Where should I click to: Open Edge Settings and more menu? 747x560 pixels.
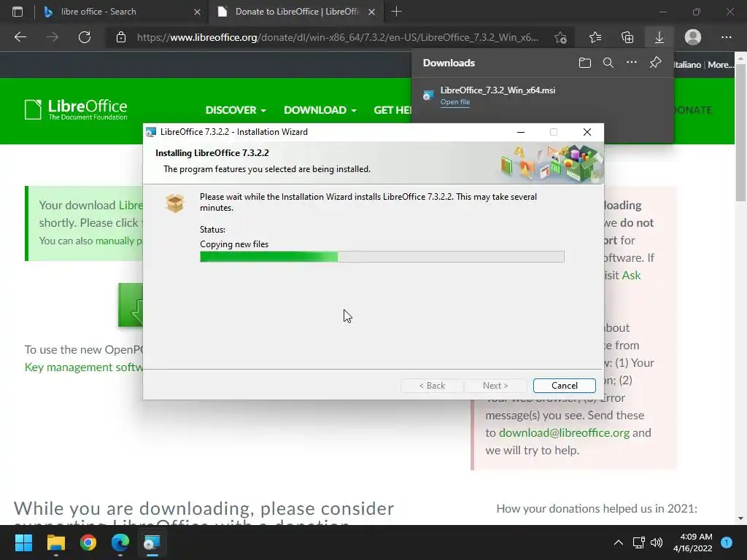tap(726, 37)
